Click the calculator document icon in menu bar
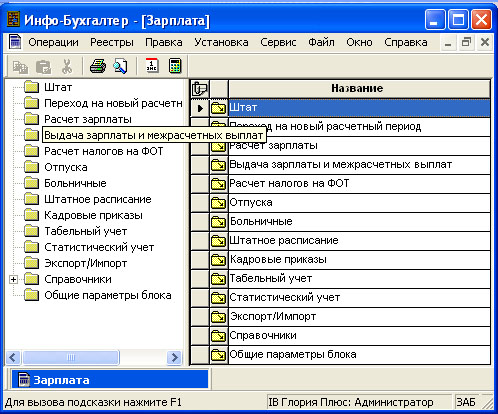Screen dimensions: 498x414 pyautogui.click(x=15, y=42)
